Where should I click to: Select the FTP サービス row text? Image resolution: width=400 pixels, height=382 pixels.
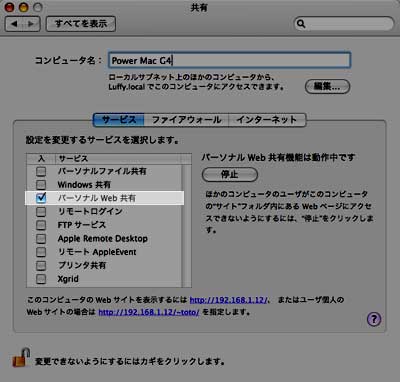(x=82, y=225)
